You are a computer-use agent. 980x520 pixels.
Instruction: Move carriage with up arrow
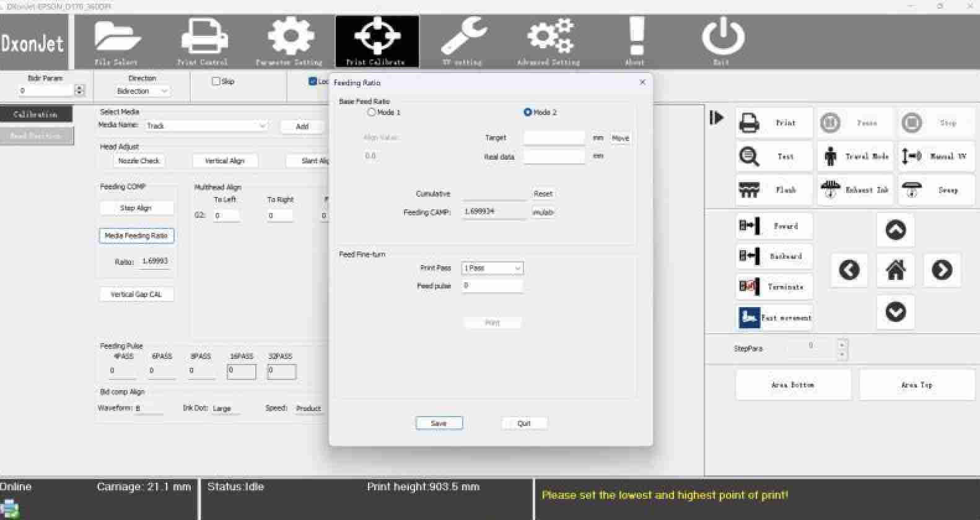pos(895,230)
